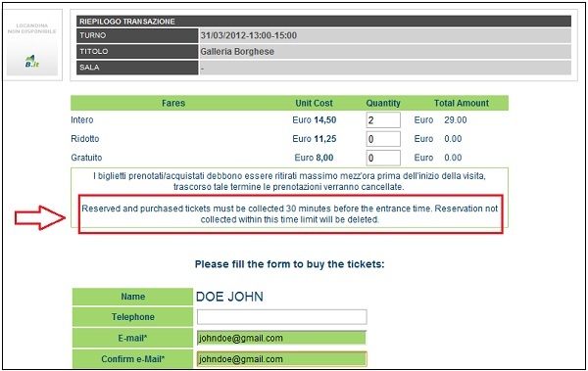Click the Total Amount column header
This screenshot has width=588, height=371.
point(462,103)
